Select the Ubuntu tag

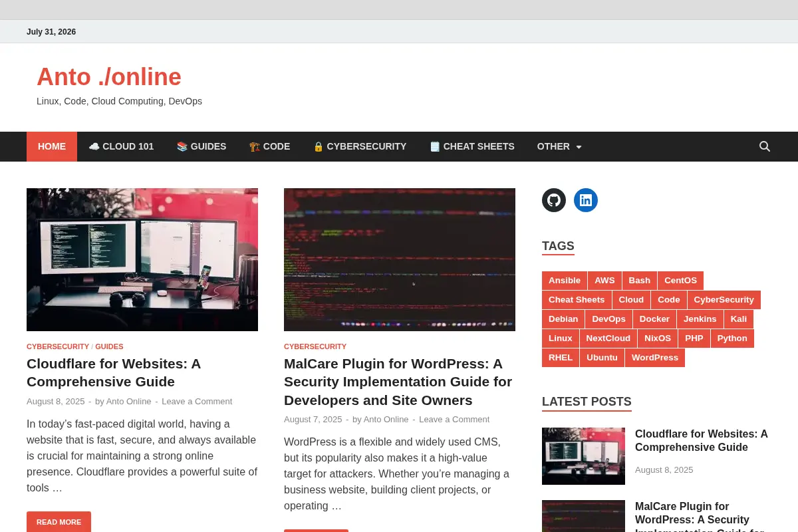(x=602, y=358)
